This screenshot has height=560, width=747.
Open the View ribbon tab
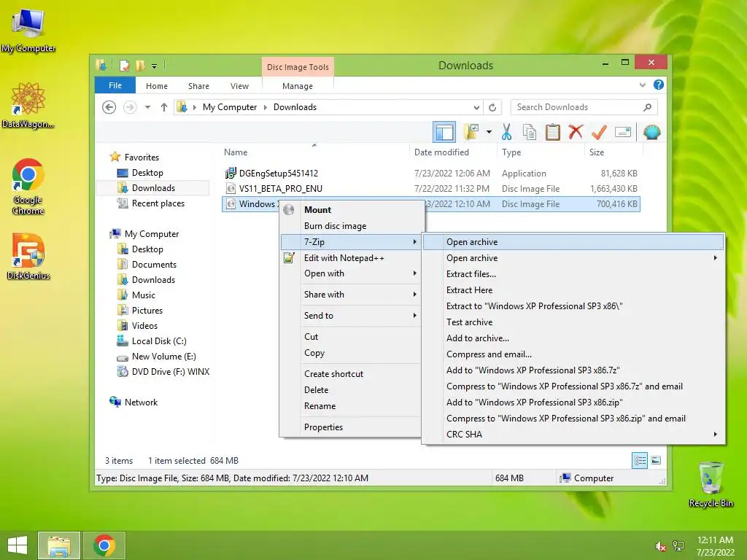coord(239,86)
